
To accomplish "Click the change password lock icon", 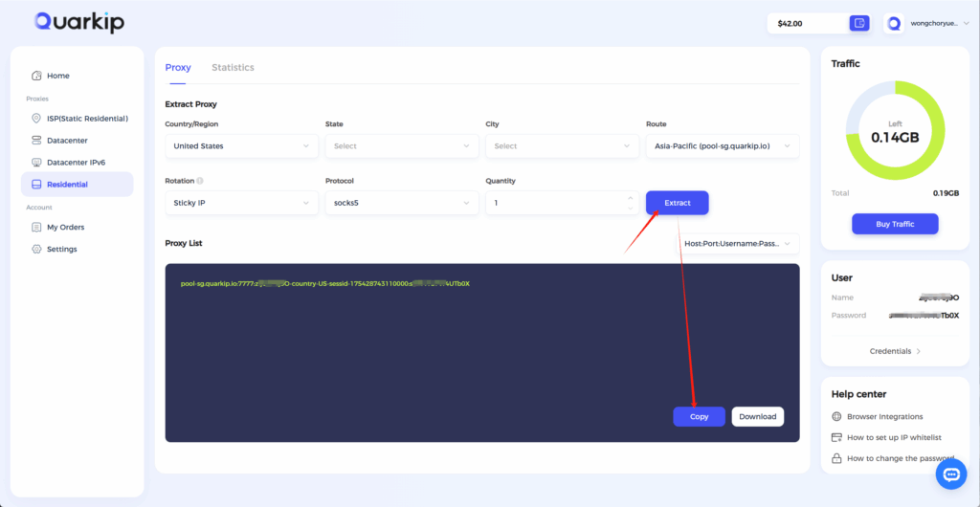I will (836, 459).
